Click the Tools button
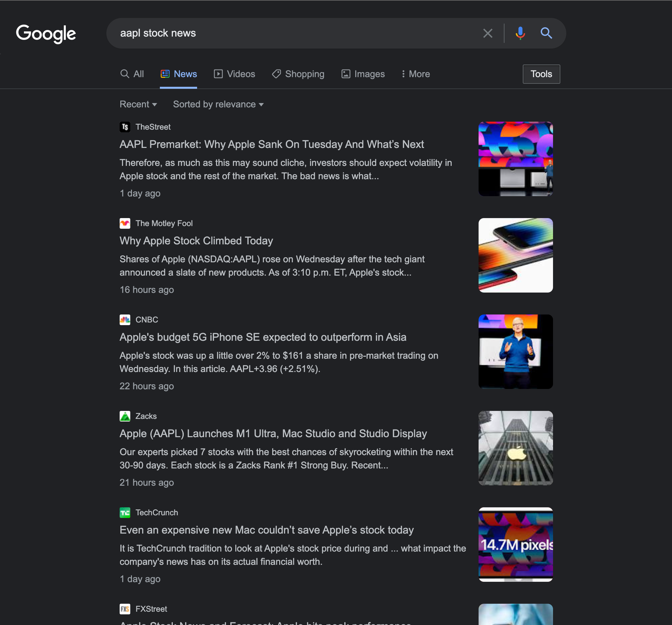 [x=541, y=74]
